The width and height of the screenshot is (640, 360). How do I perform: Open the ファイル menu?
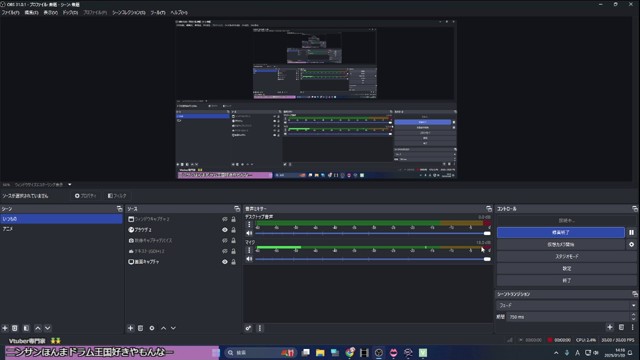(10, 13)
